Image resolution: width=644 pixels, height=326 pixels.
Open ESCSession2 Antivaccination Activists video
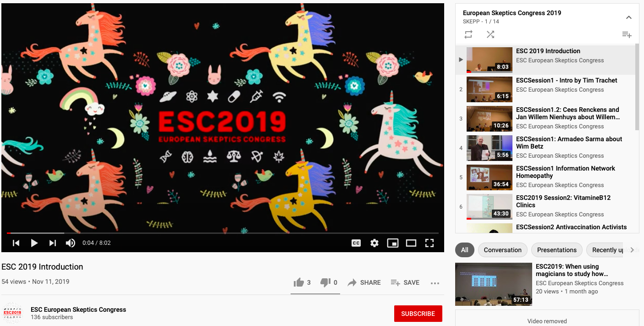coord(572,227)
